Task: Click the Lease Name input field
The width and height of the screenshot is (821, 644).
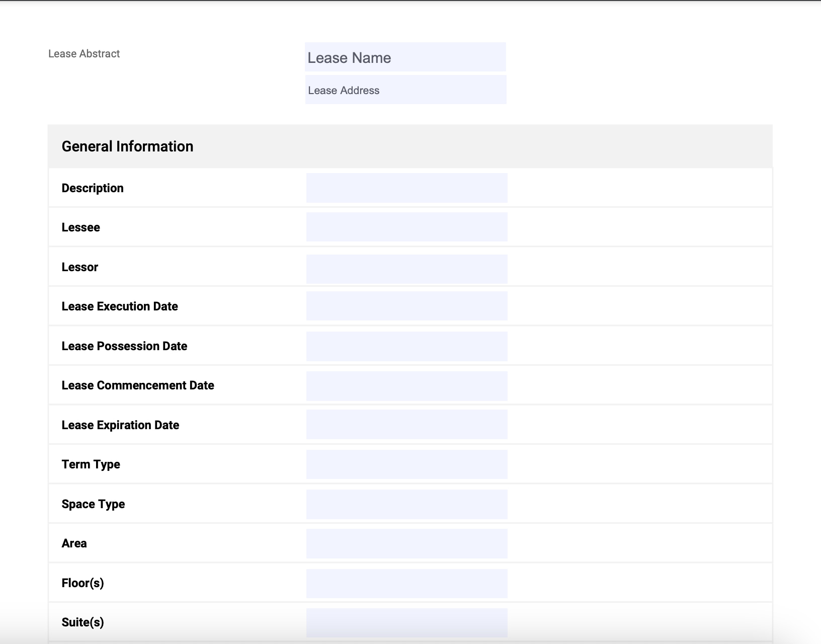Action: (x=405, y=57)
